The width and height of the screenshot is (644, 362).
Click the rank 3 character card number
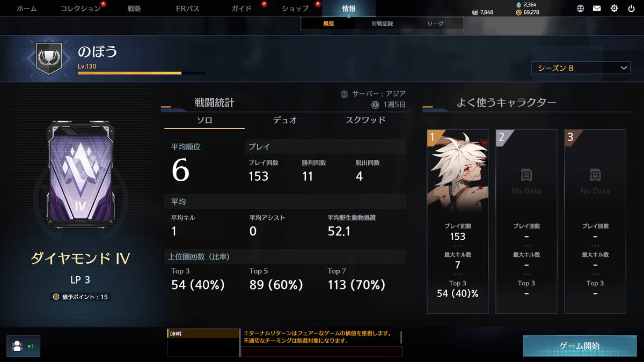point(570,137)
